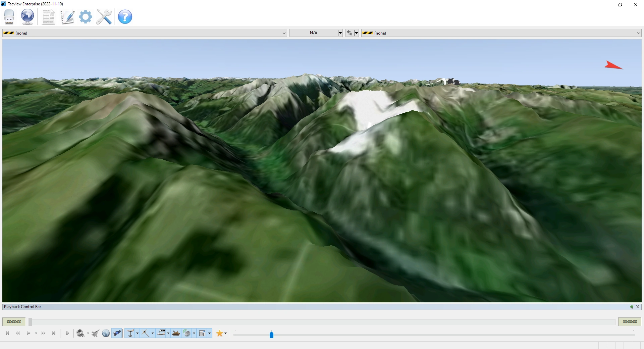The width and height of the screenshot is (644, 349).
Task: Open the dropdown arrow beside the swap icon
Action: click(x=356, y=33)
